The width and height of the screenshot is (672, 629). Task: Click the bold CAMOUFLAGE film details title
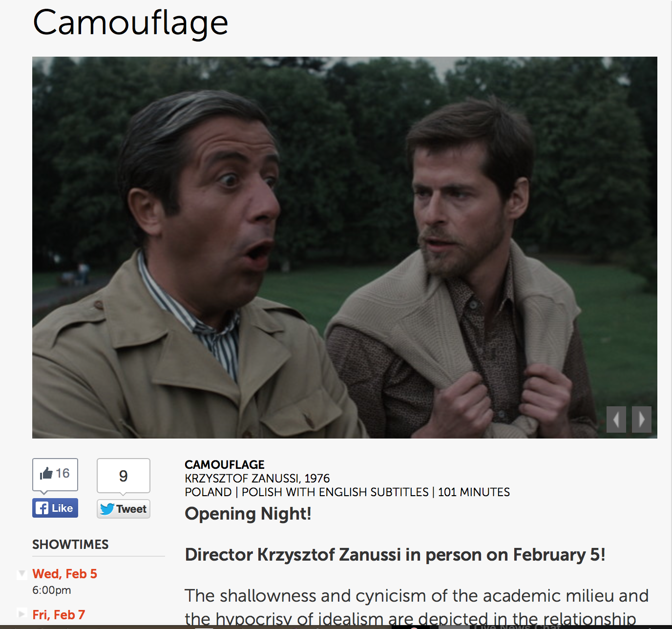pyautogui.click(x=225, y=464)
